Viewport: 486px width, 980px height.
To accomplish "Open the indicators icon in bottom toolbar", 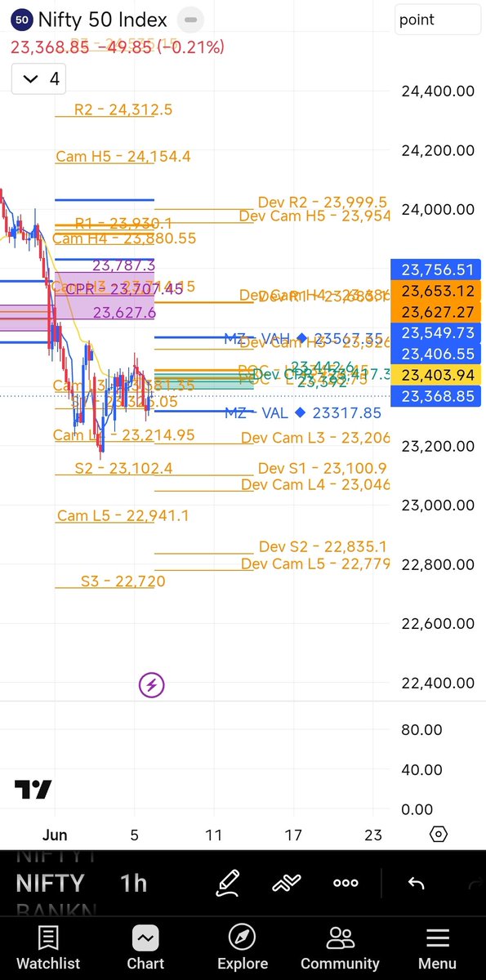I will coord(287,882).
